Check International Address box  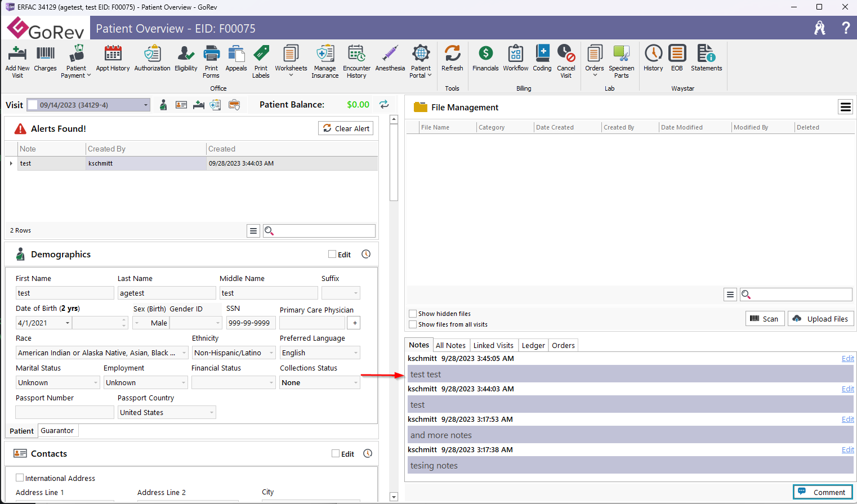click(20, 478)
